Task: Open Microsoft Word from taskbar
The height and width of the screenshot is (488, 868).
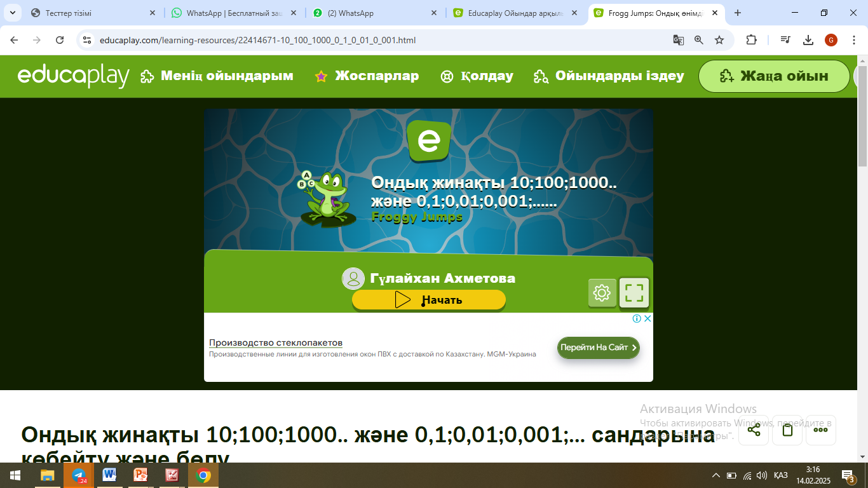Action: click(110, 475)
